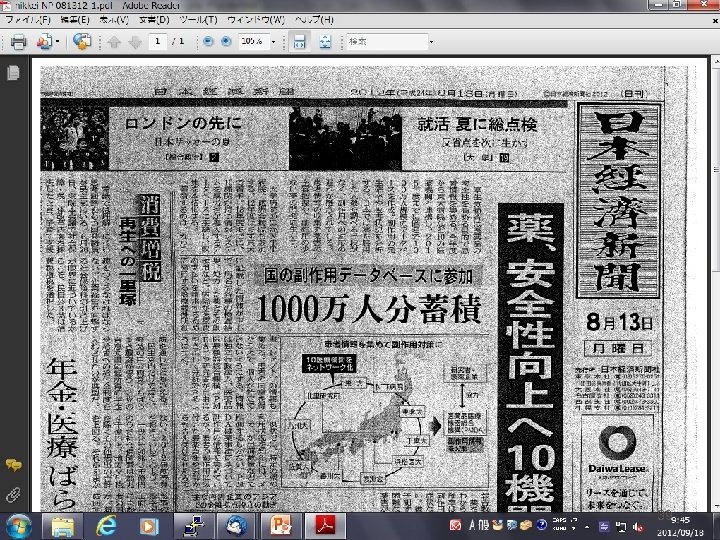
Task: Open the ヘルプ(H) menu
Action: tap(314, 20)
